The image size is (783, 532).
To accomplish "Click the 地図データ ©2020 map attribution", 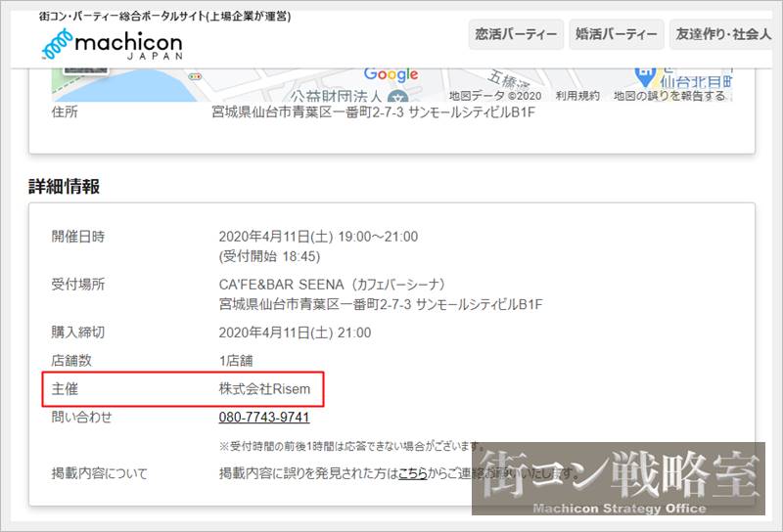I will [495, 95].
